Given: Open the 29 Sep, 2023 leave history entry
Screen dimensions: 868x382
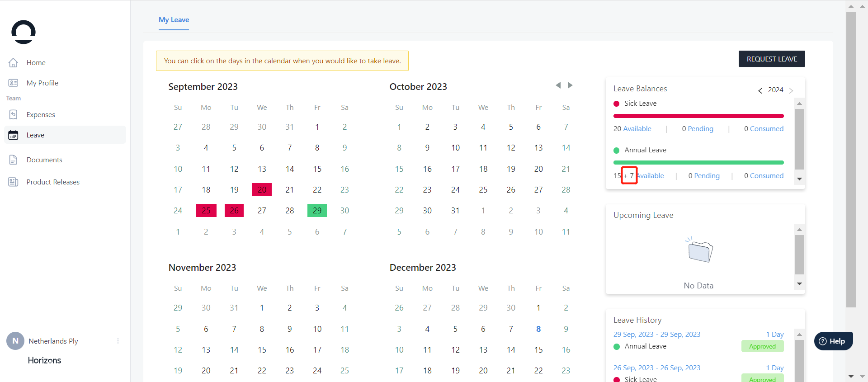Looking at the screenshot, I should [656, 335].
